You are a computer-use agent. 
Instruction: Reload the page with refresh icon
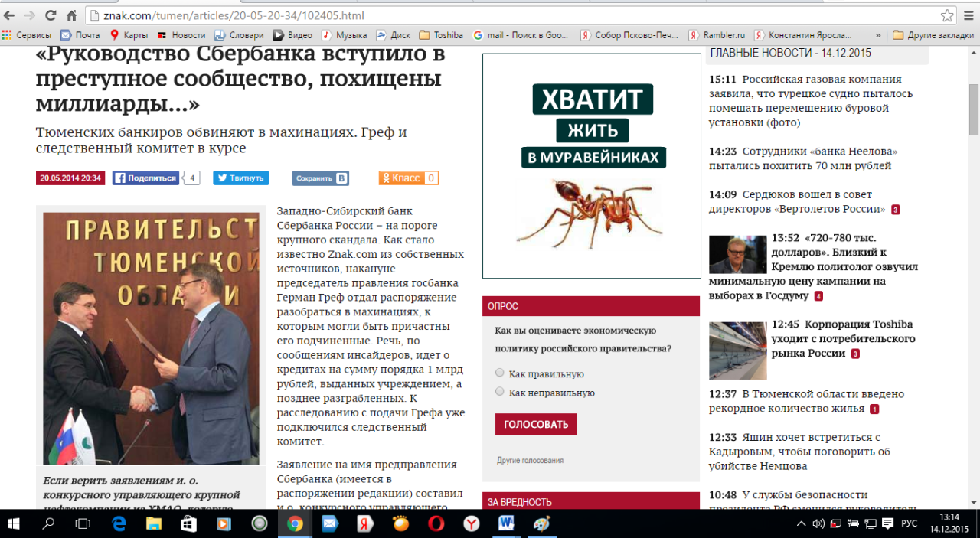(x=51, y=15)
